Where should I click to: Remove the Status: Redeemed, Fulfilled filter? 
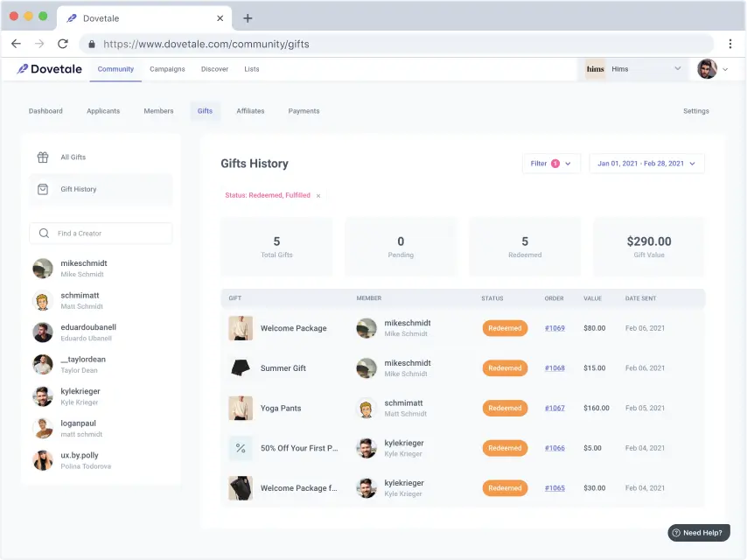coord(318,196)
